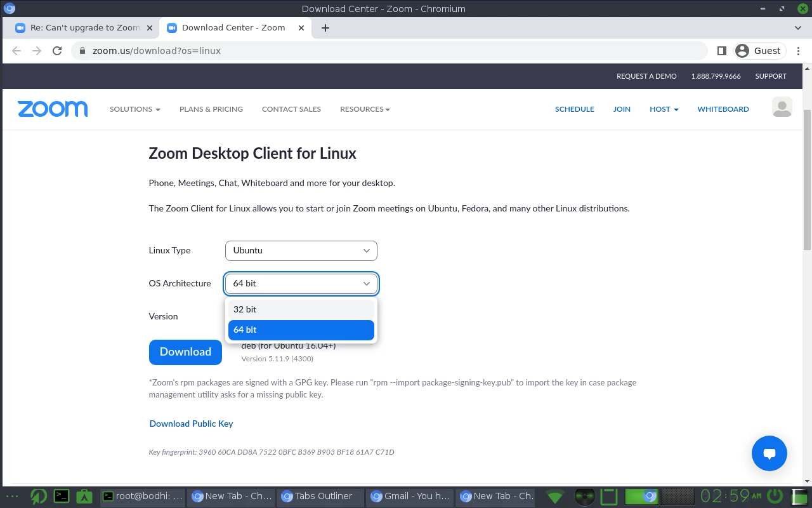This screenshot has height=508, width=812.
Task: Select the 64 bit option
Action: tap(301, 330)
